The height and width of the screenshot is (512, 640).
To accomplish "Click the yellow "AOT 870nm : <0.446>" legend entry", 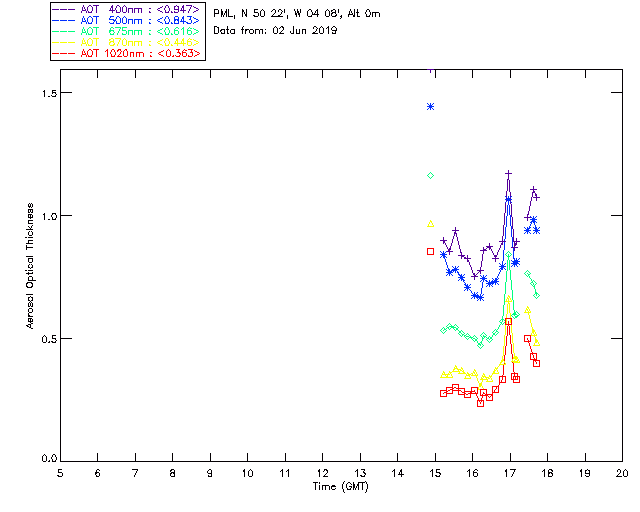I will [126, 42].
